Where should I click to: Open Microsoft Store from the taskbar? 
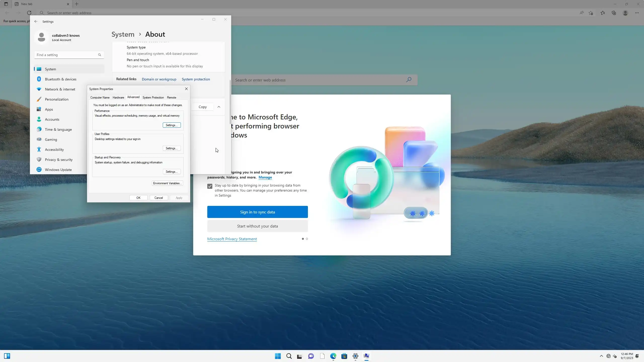pyautogui.click(x=344, y=356)
